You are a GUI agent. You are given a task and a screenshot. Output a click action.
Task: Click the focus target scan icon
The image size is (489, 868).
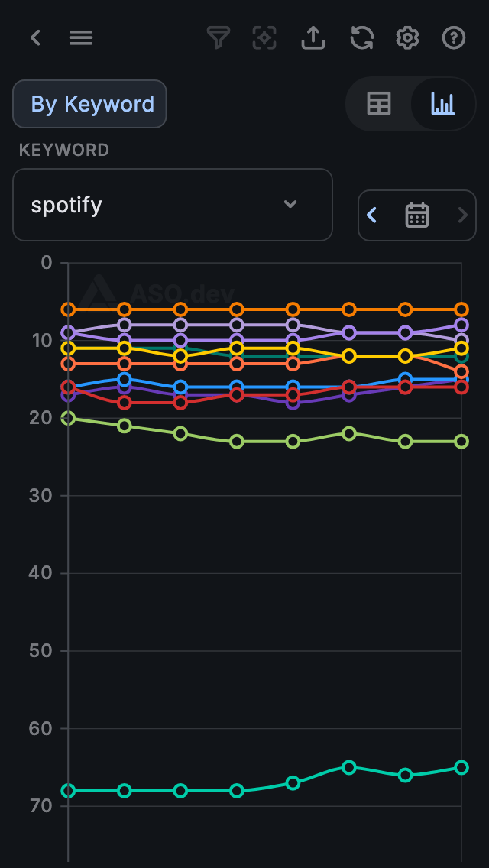(x=264, y=37)
